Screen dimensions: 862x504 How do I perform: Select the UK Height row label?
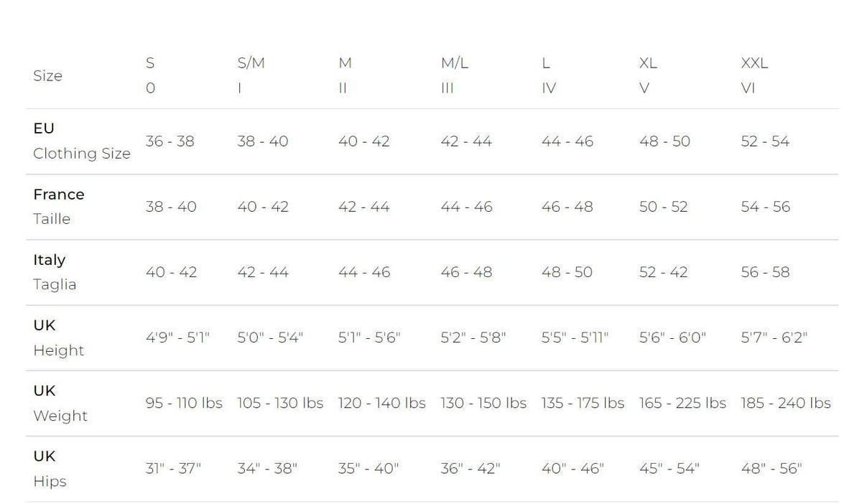tap(59, 337)
